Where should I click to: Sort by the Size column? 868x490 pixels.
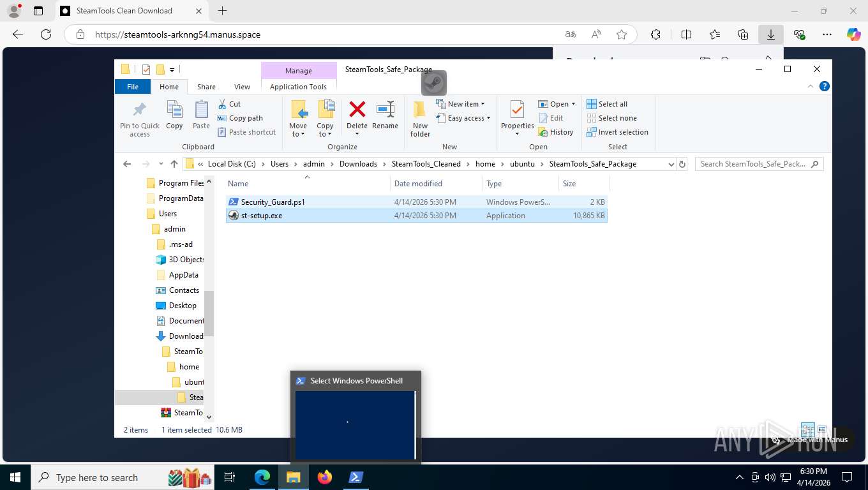coord(584,184)
